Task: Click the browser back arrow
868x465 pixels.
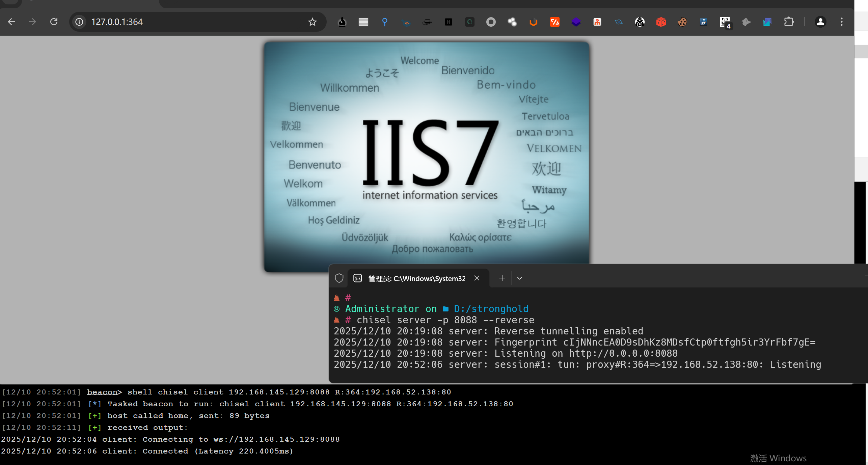Action: pos(11,22)
